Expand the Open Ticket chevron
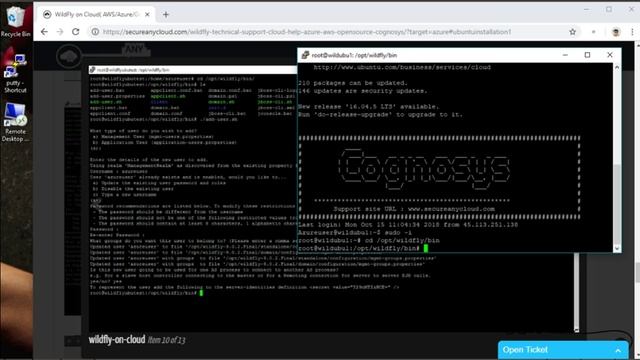Image resolution: width=640 pixels, height=360 pixels. (x=618, y=351)
